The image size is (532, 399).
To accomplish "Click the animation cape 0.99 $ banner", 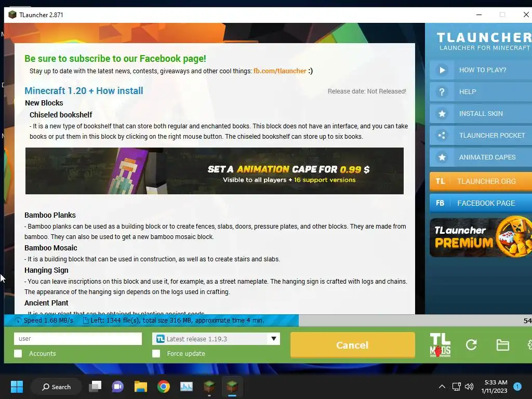I will 215,170.
